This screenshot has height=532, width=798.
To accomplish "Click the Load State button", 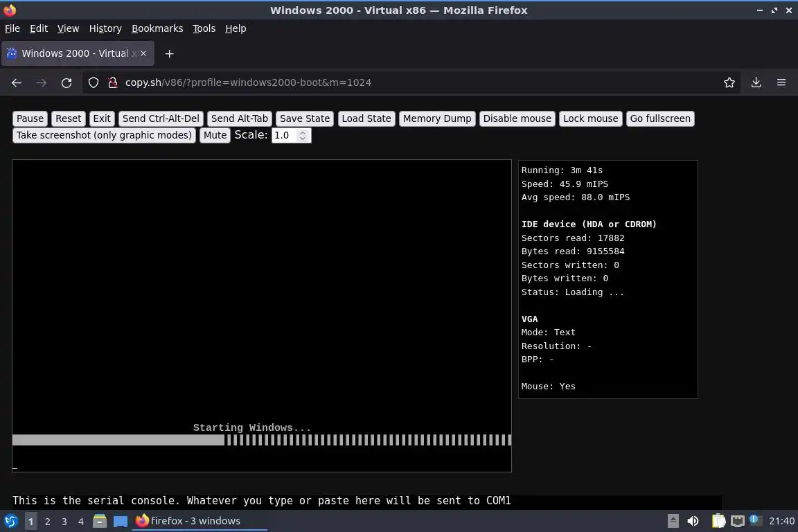I will pyautogui.click(x=366, y=118).
